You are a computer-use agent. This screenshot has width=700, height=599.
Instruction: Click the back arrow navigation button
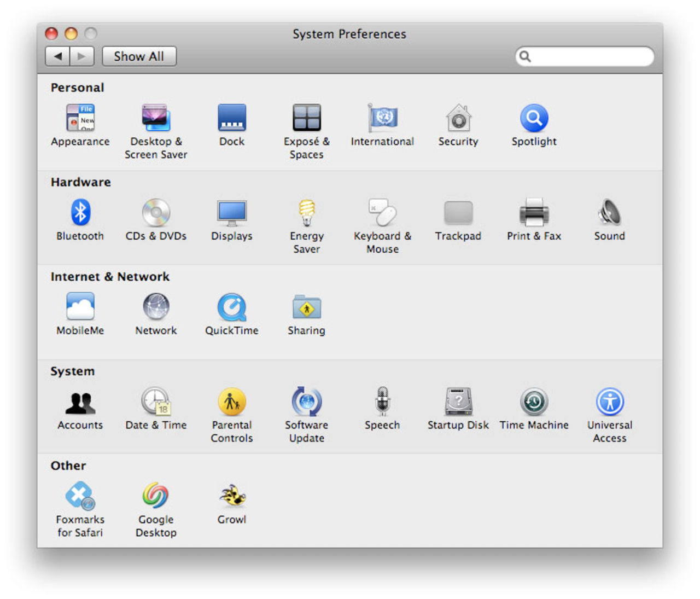click(x=57, y=56)
